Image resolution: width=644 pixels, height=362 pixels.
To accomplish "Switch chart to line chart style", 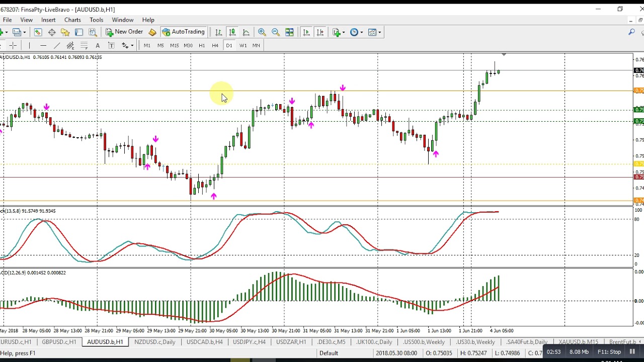I will pyautogui.click(x=246, y=32).
